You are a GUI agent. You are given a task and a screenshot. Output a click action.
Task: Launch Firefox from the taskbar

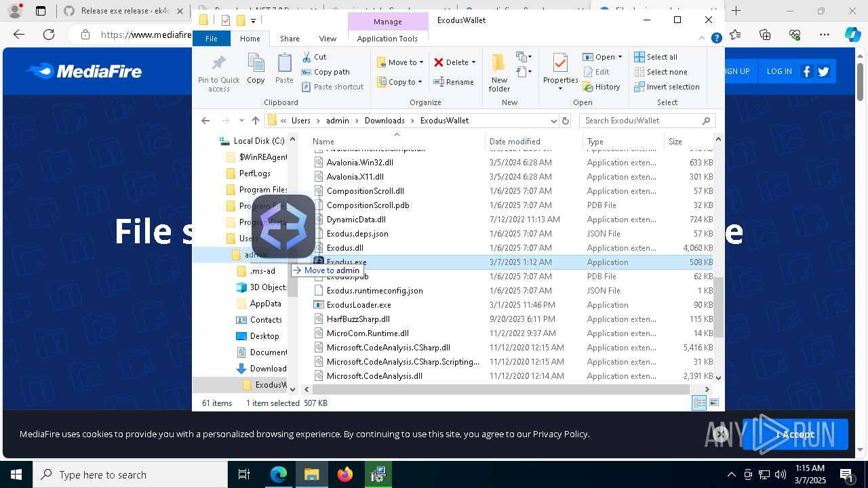(345, 474)
